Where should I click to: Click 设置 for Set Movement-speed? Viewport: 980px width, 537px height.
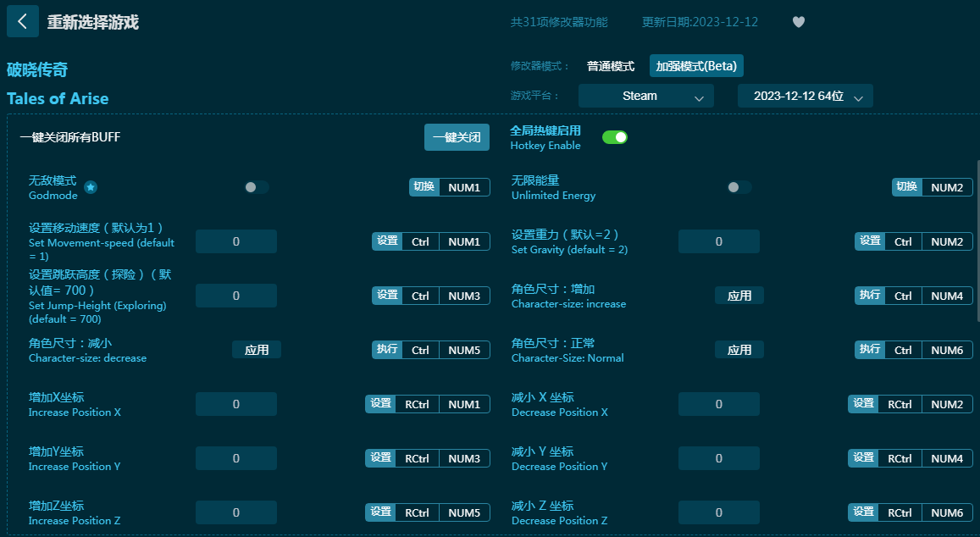pyautogui.click(x=387, y=241)
